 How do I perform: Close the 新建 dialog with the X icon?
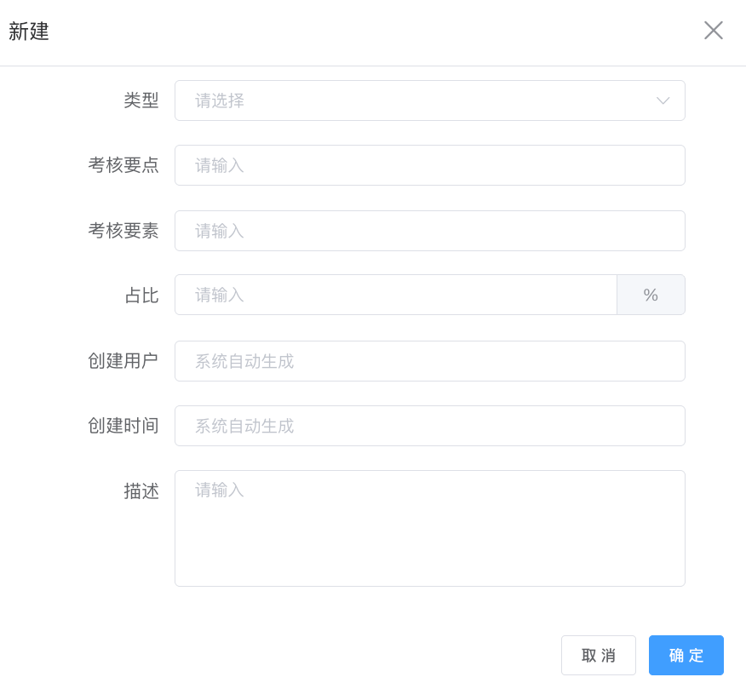tap(713, 31)
